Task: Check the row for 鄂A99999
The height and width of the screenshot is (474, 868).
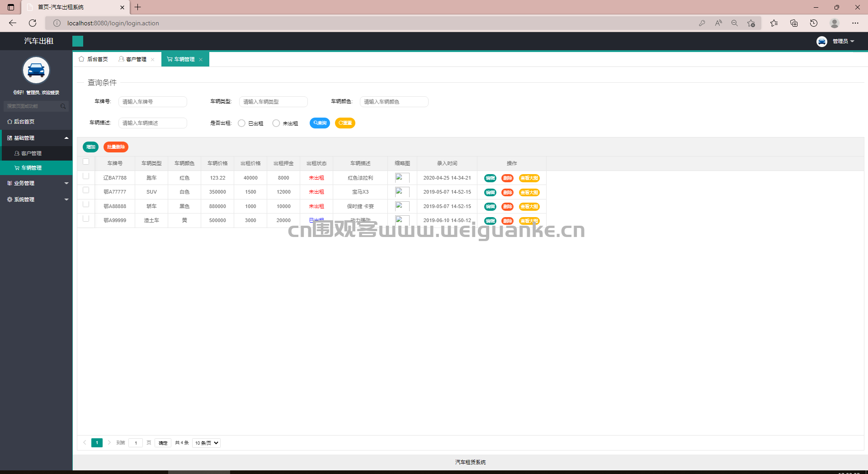Action: coord(86,219)
